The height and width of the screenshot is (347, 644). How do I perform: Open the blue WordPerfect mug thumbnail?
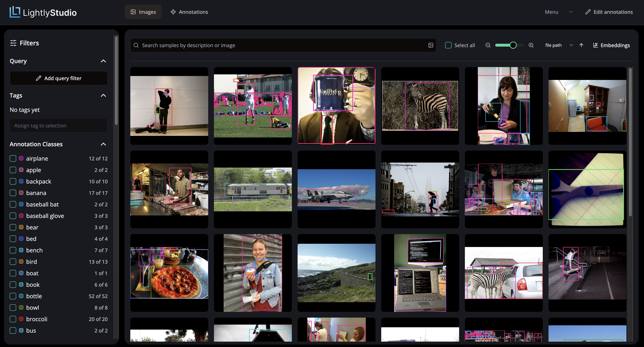[336, 106]
